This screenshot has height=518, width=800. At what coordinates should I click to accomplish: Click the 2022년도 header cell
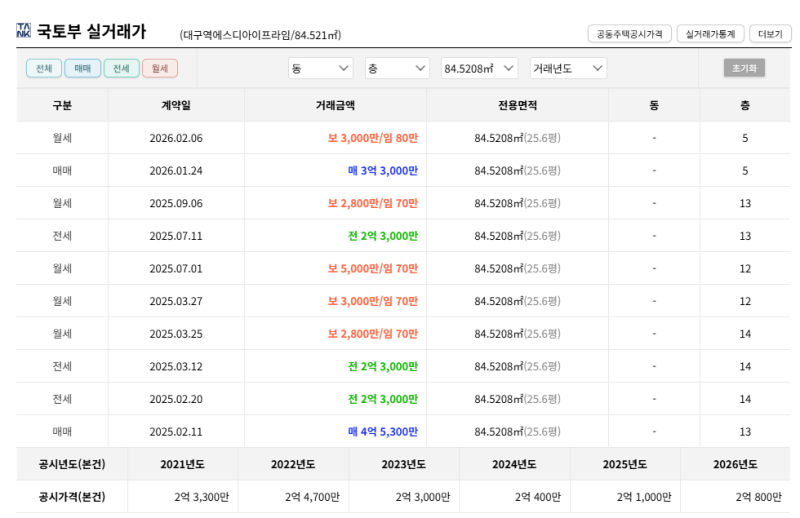pyautogui.click(x=293, y=464)
